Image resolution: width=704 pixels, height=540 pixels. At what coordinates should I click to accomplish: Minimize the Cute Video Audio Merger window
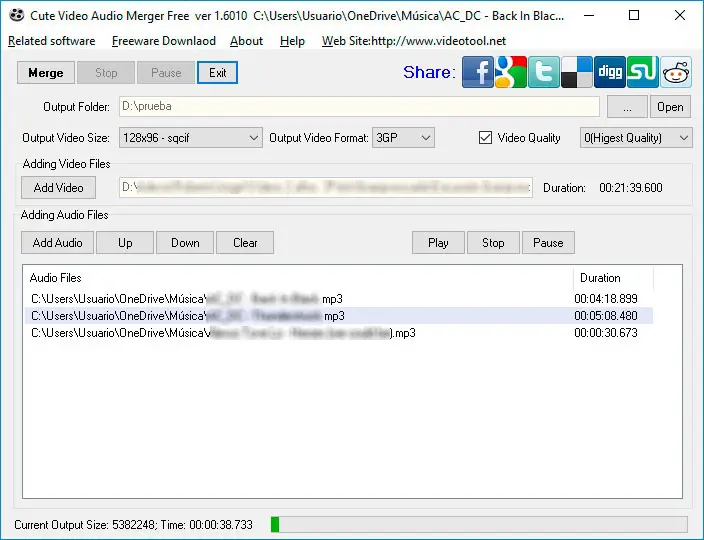click(589, 15)
